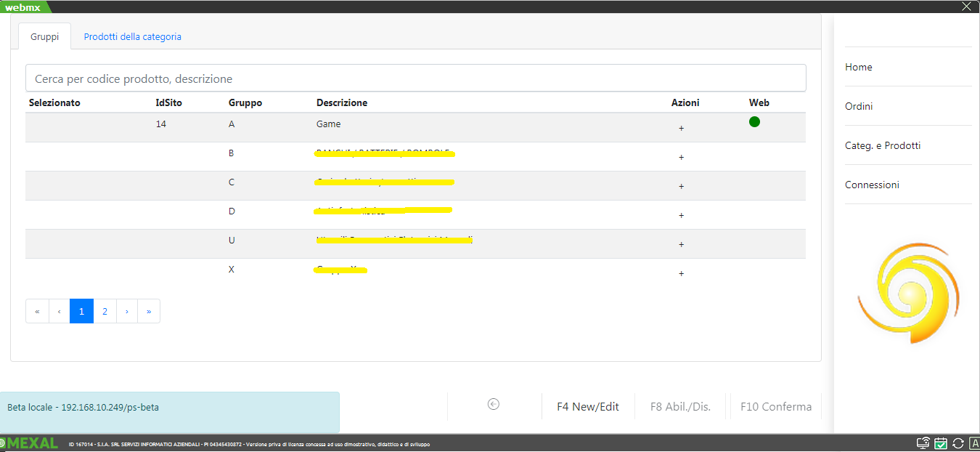Click the back arrow circle icon

click(494, 405)
